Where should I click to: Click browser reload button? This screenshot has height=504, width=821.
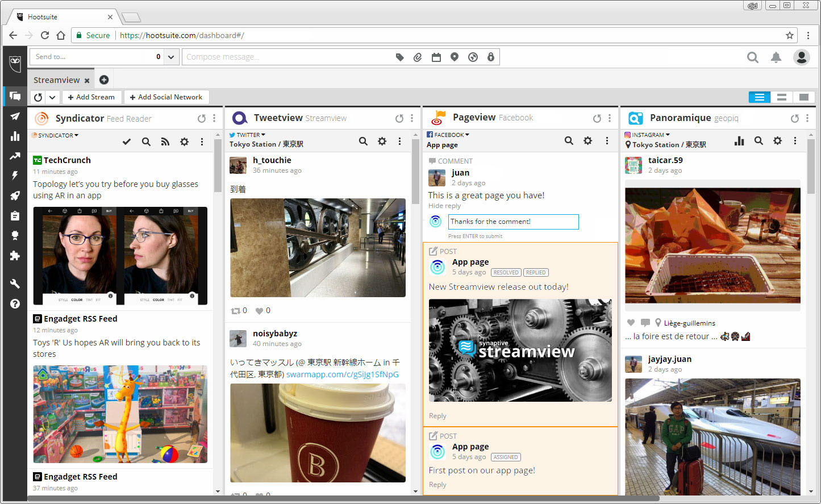coord(45,35)
